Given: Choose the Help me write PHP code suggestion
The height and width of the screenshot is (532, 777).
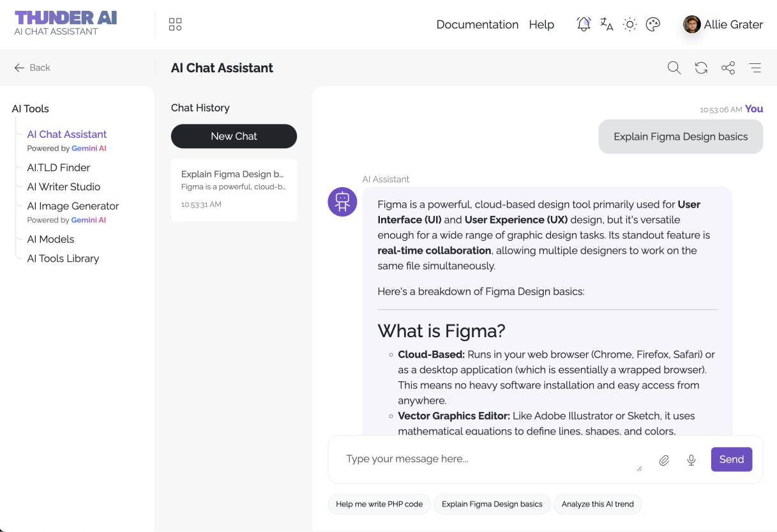Looking at the screenshot, I should 379,504.
